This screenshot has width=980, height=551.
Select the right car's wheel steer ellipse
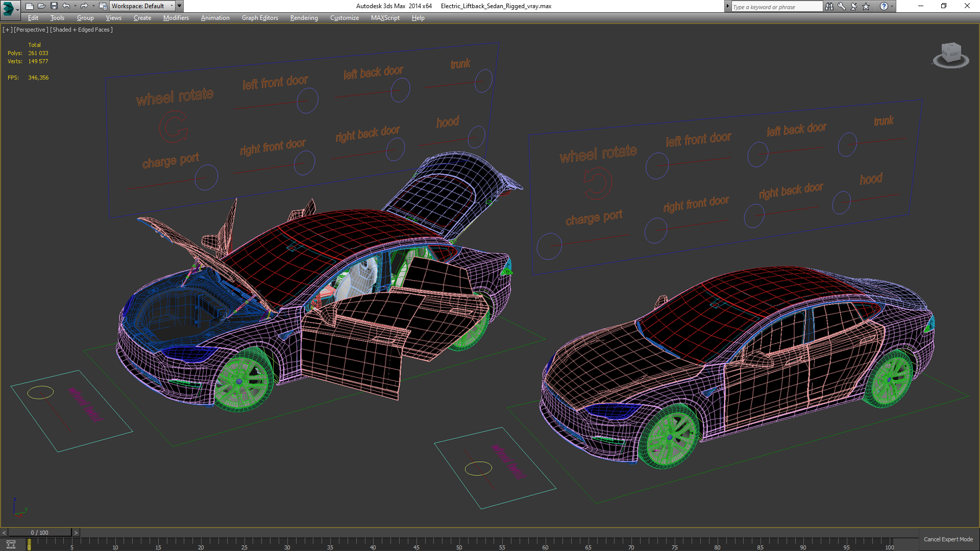pos(478,468)
